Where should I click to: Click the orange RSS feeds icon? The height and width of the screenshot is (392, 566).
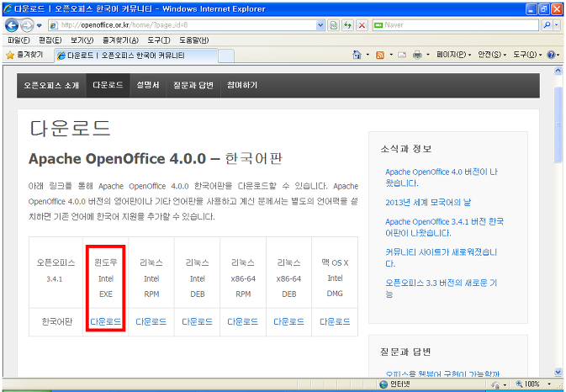point(380,55)
